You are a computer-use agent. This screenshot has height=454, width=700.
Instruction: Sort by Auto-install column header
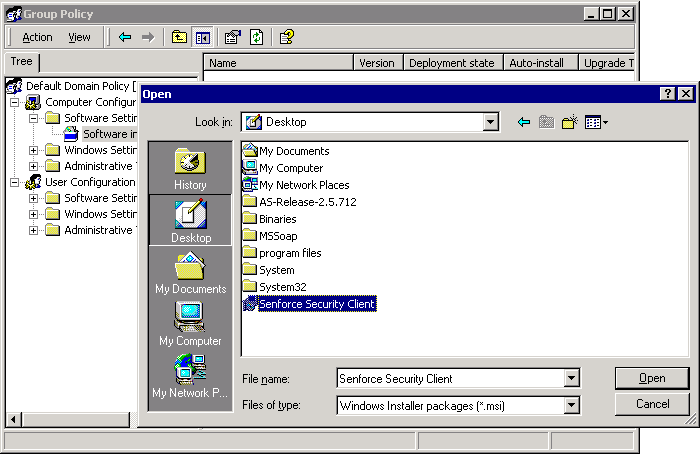click(541, 63)
